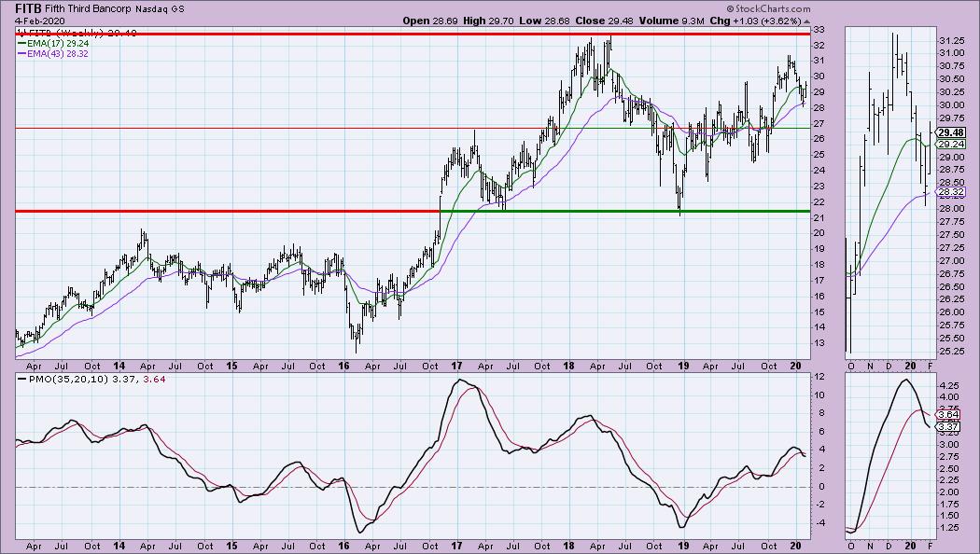The width and height of the screenshot is (980, 554).
Task: Open the StockCharts.com attribution link
Action: [768, 8]
